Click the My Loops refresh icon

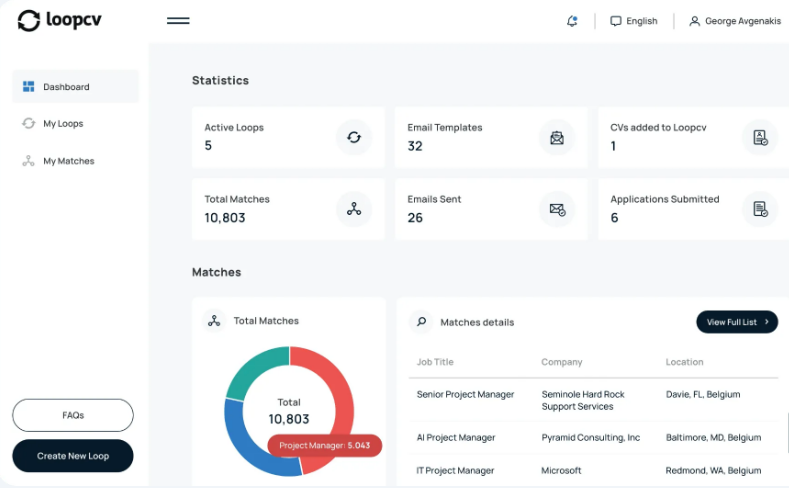pos(29,123)
